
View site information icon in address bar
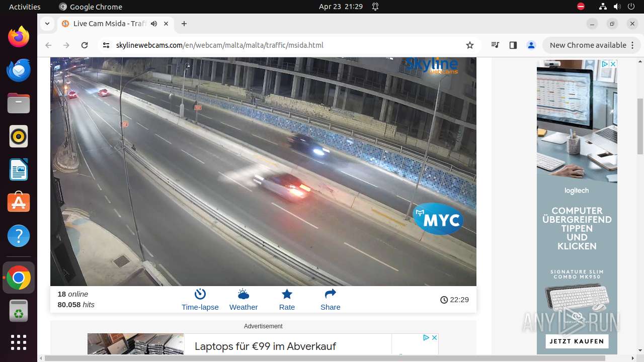[x=106, y=45]
